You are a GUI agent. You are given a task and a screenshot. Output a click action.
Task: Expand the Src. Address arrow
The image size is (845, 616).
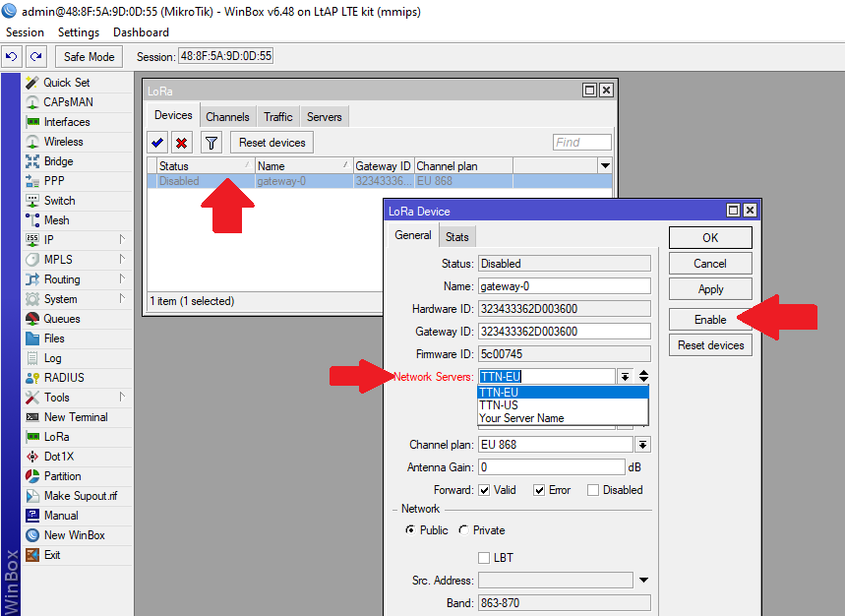(643, 581)
